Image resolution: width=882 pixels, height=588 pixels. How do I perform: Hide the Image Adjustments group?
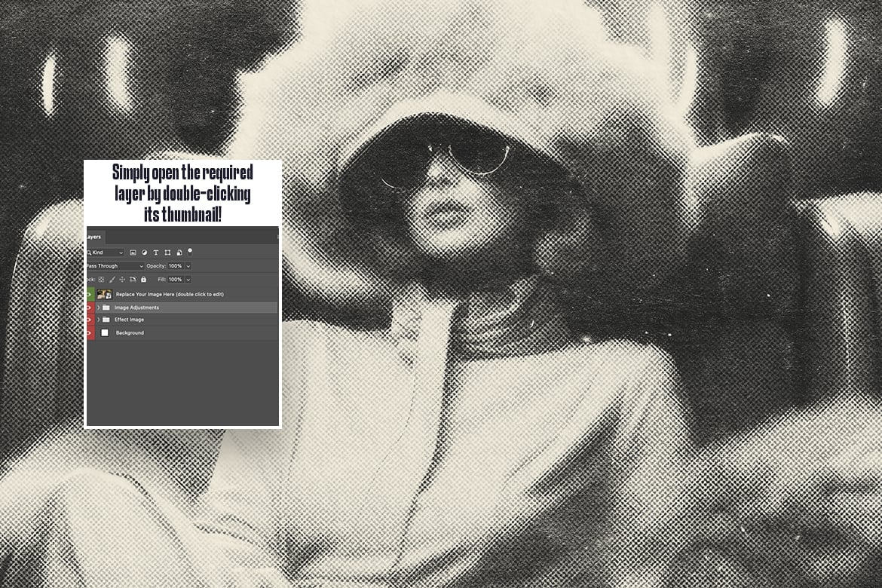90,308
